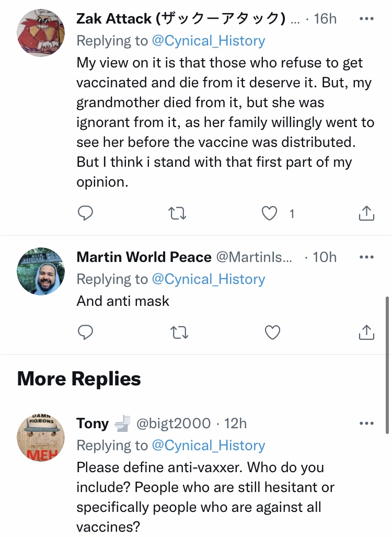Open more options on Tony's tweet
Image resolution: width=392 pixels, height=537 pixels.
coord(367,424)
